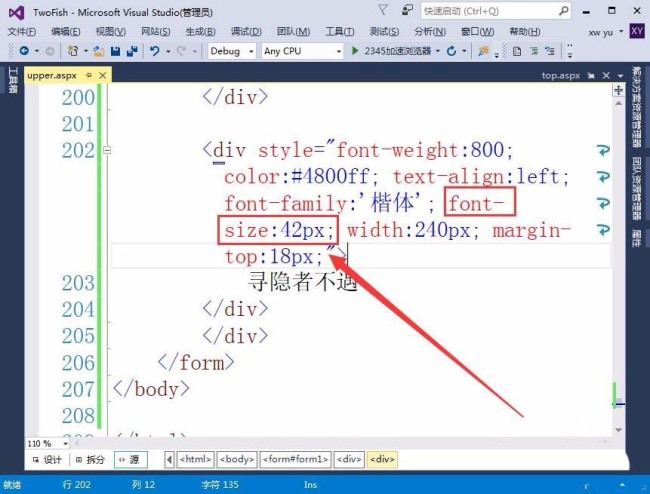The width and height of the screenshot is (650, 494).
Task: Click the Save file icon
Action: [x=116, y=51]
